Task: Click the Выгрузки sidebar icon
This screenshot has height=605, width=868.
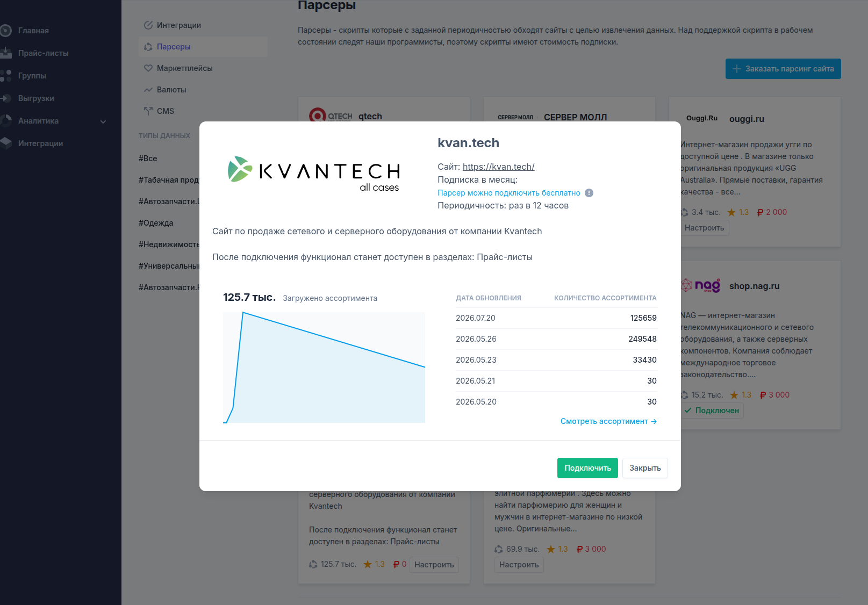Action: point(5,98)
